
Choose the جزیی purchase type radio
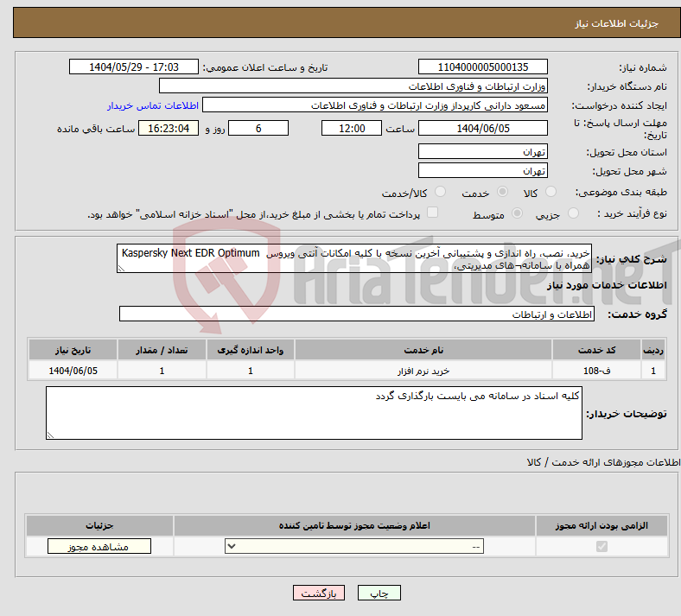[573, 213]
